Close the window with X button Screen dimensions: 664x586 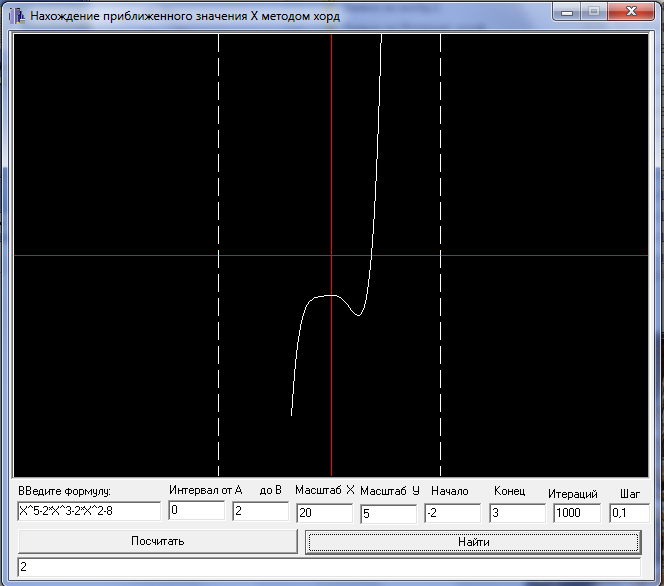coord(631,11)
